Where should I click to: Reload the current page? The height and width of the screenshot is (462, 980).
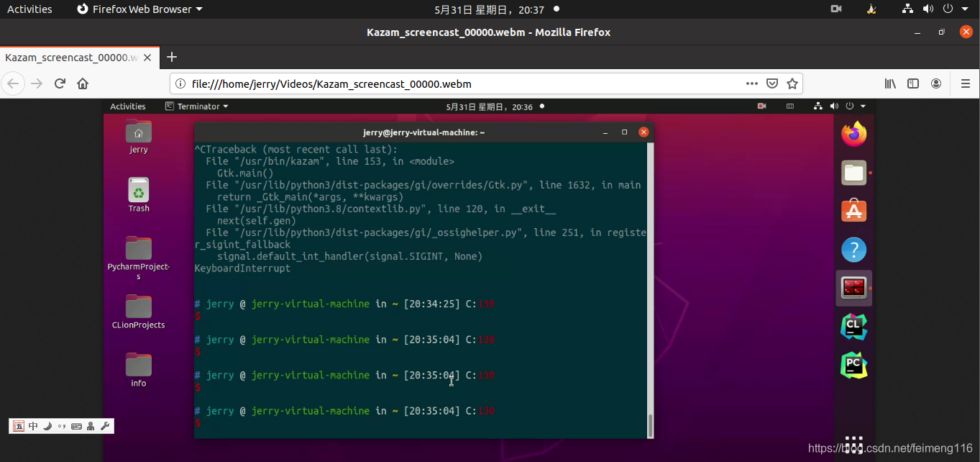60,83
